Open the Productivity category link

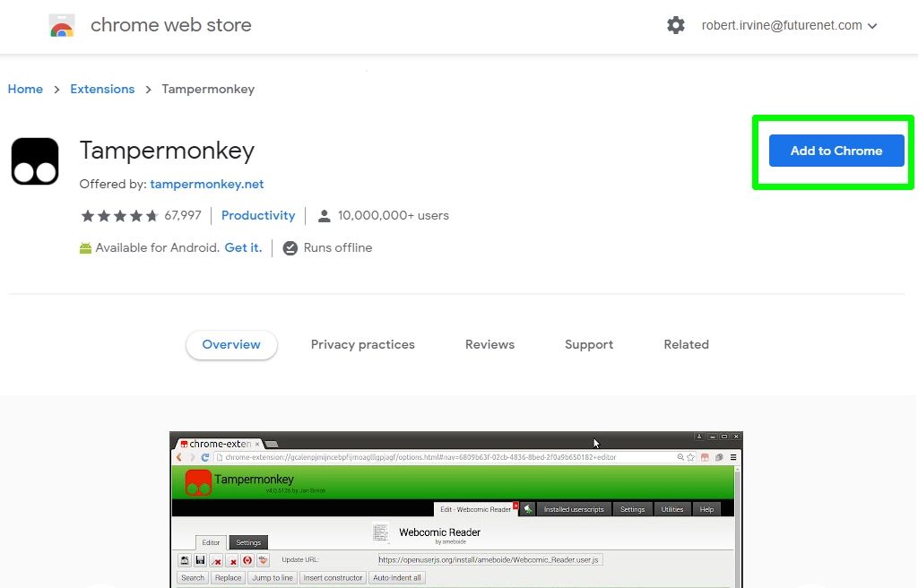[258, 215]
